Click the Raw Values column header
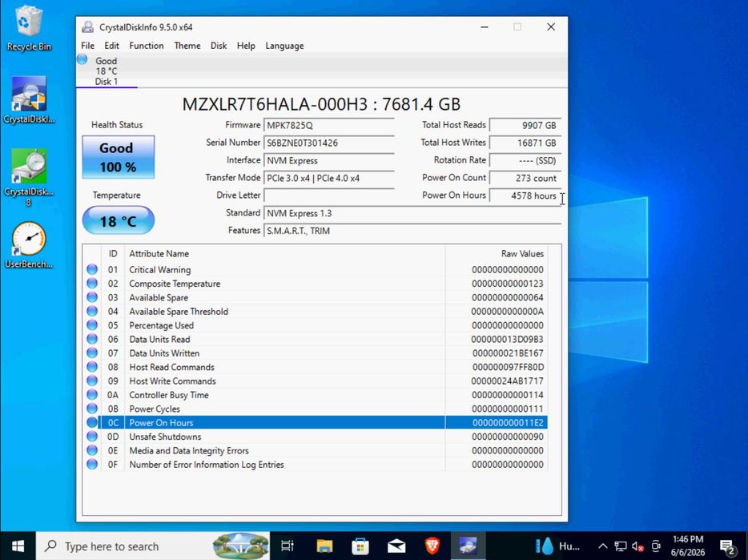Image resolution: width=748 pixels, height=560 pixels. (496, 253)
